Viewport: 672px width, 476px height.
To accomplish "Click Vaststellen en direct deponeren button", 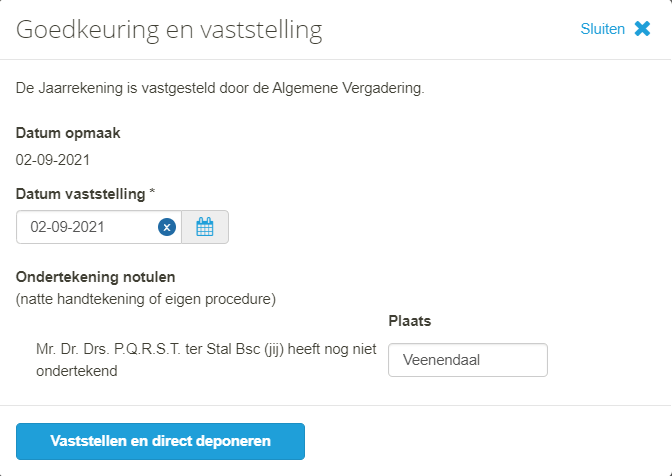I will (160, 441).
